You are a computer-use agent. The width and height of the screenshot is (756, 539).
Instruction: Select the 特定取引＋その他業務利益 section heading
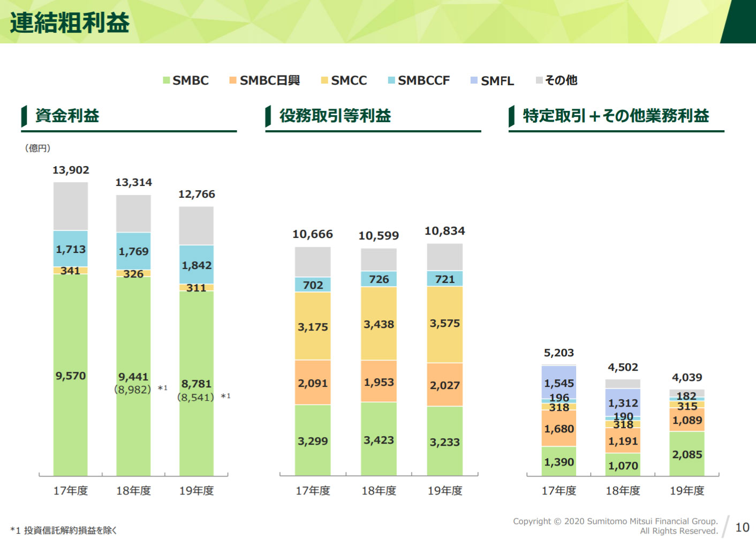tap(616, 116)
